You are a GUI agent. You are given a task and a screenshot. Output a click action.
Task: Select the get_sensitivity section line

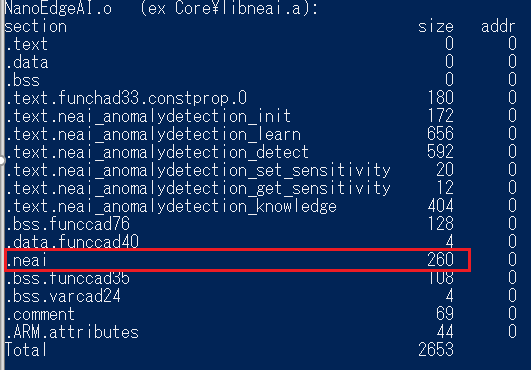[261, 188]
